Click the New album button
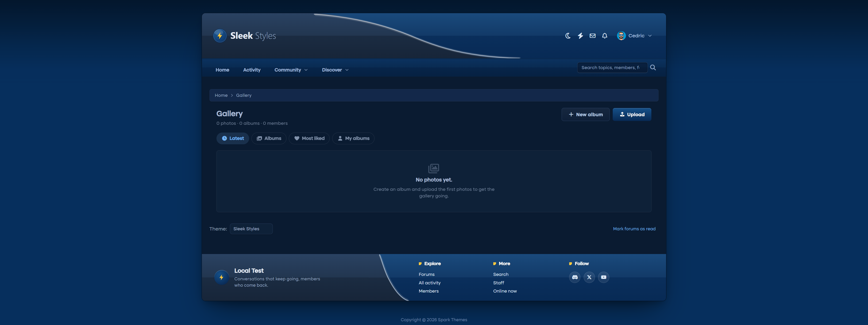The image size is (868, 325). click(x=585, y=115)
